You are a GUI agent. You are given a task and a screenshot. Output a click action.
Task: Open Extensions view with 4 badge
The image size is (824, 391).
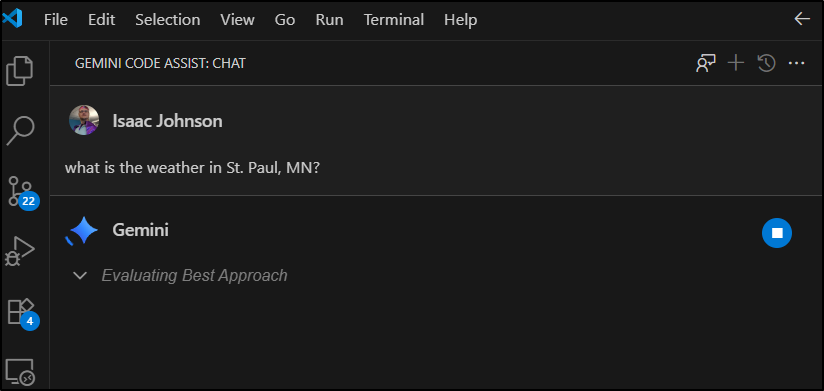point(22,314)
